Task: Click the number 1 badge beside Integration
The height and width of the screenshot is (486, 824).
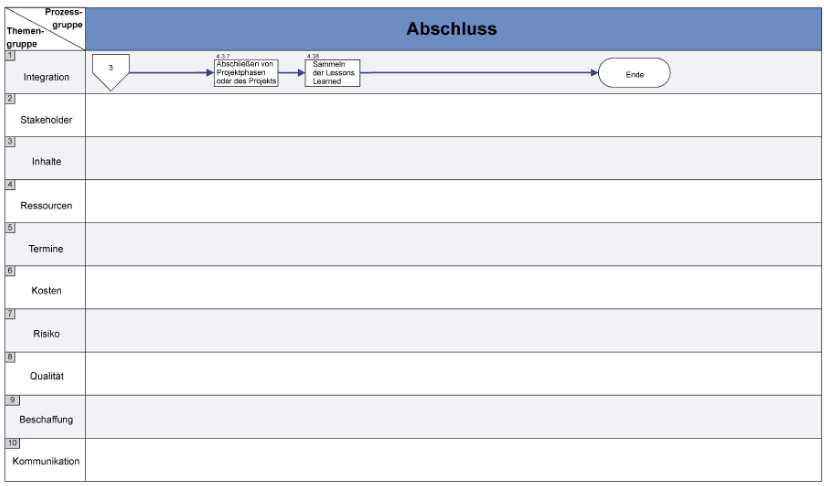Action: pyautogui.click(x=10, y=55)
